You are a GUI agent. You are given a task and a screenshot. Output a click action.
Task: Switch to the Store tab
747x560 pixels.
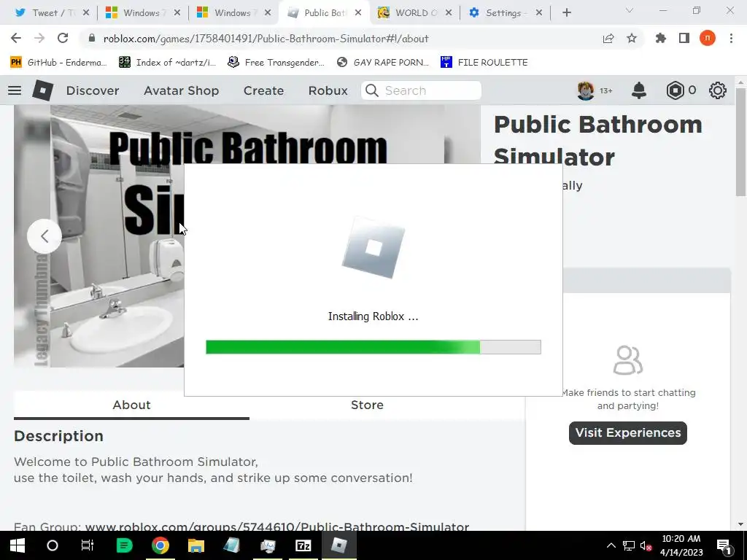367,405
